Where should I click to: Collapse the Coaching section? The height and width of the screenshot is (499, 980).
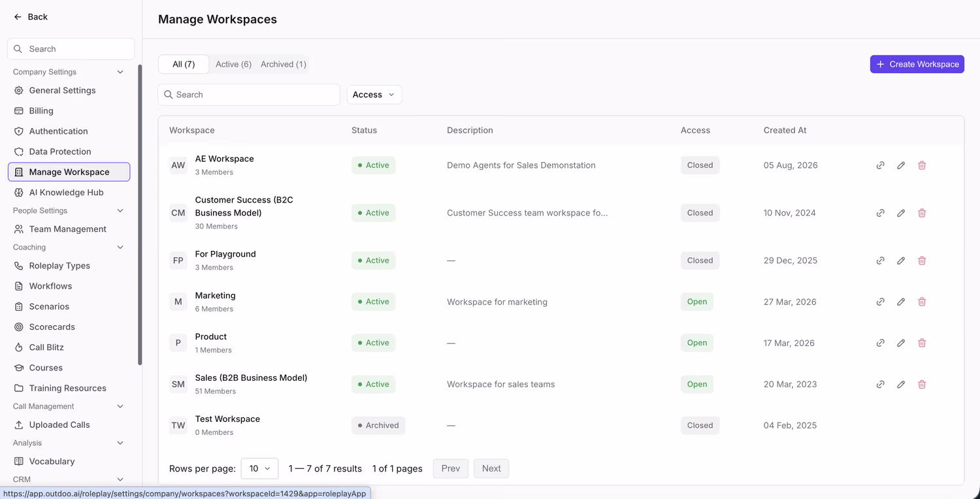[120, 247]
